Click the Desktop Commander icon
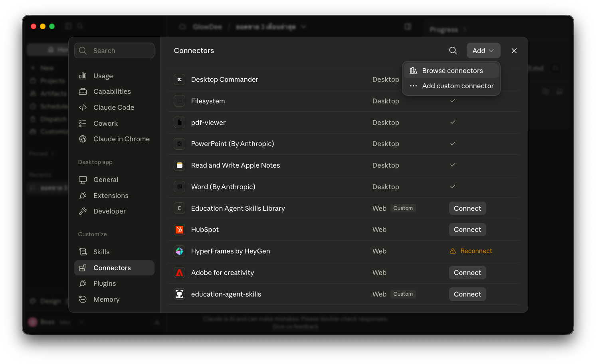Image resolution: width=596 pixels, height=364 pixels. coord(180,79)
